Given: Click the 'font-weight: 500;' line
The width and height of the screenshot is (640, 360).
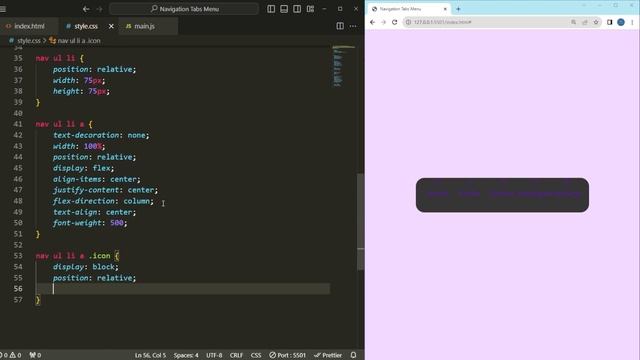Looking at the screenshot, I should 90,223.
